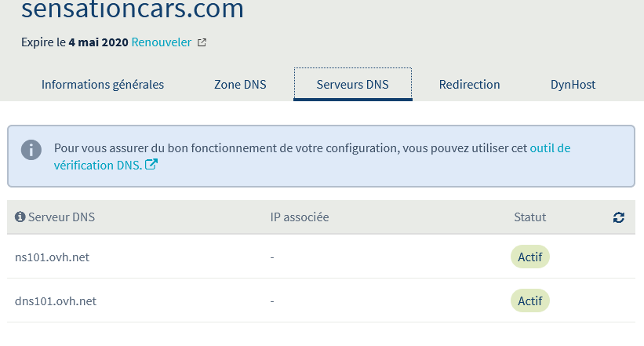Select the Serveurs DNS tab
644x346 pixels.
[352, 85]
